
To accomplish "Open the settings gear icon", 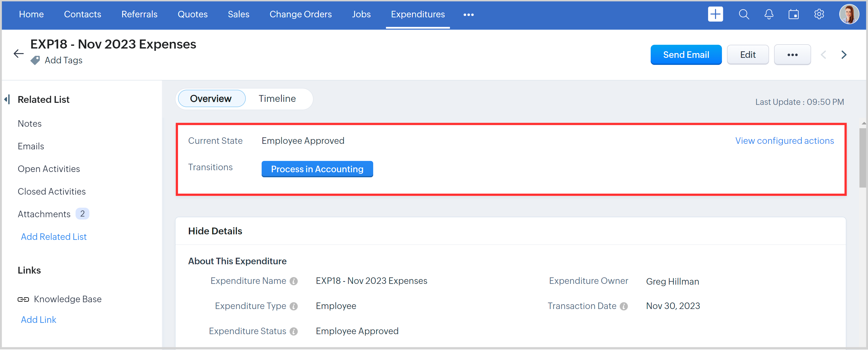I will (819, 14).
